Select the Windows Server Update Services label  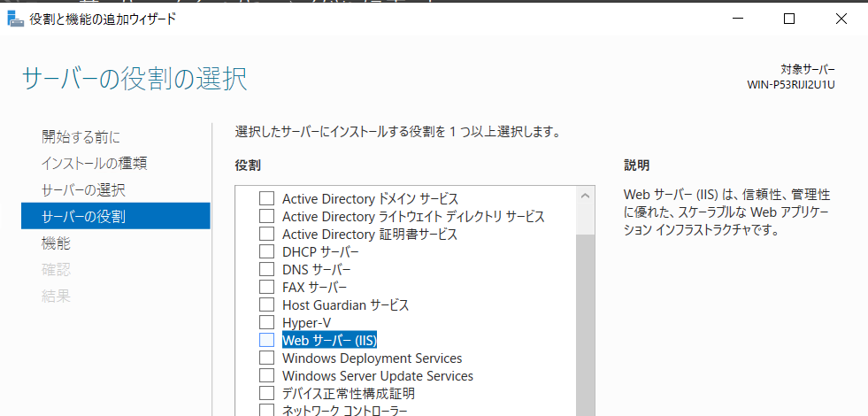click(x=378, y=376)
